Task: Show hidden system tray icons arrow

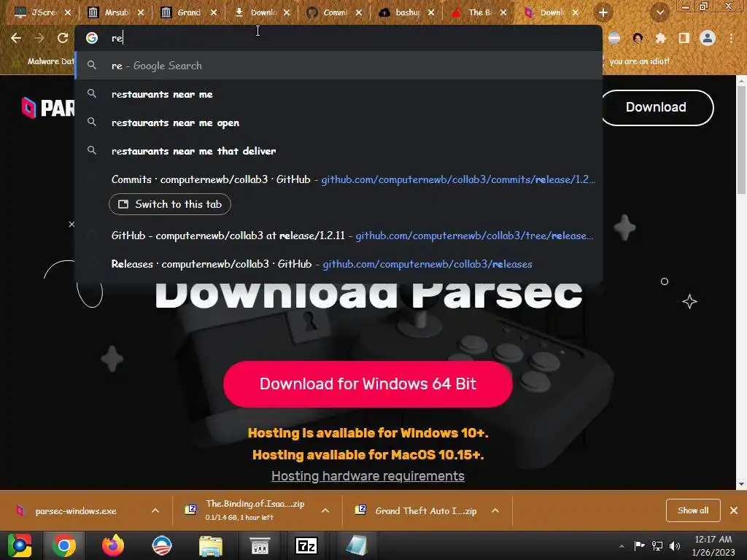Action: [622, 546]
